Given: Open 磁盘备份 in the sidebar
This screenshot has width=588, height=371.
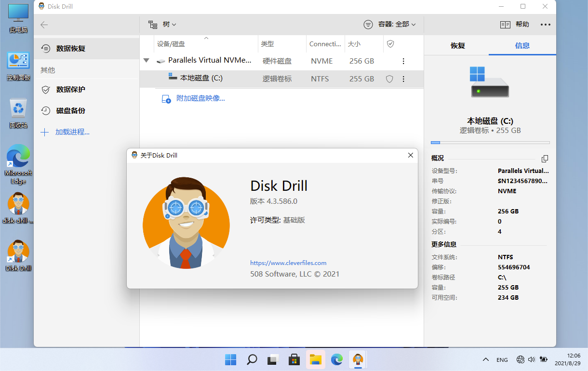Looking at the screenshot, I should [x=87, y=111].
